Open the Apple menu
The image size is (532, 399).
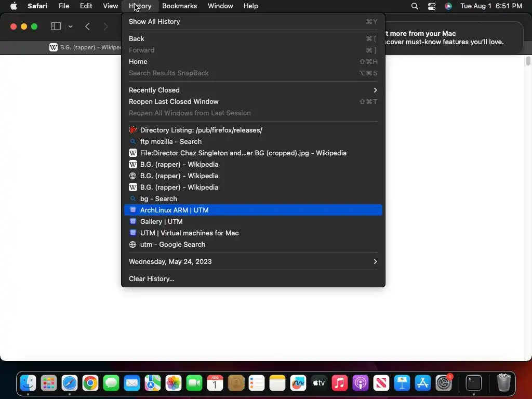click(x=14, y=6)
